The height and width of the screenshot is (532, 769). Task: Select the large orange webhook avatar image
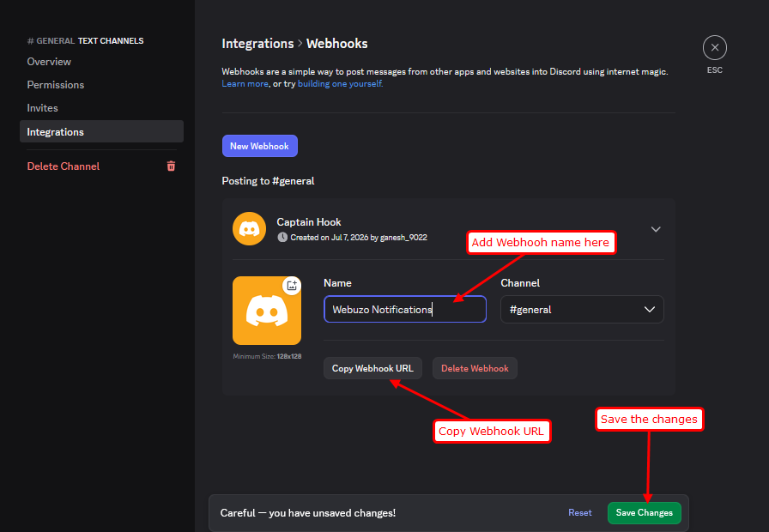pos(267,311)
